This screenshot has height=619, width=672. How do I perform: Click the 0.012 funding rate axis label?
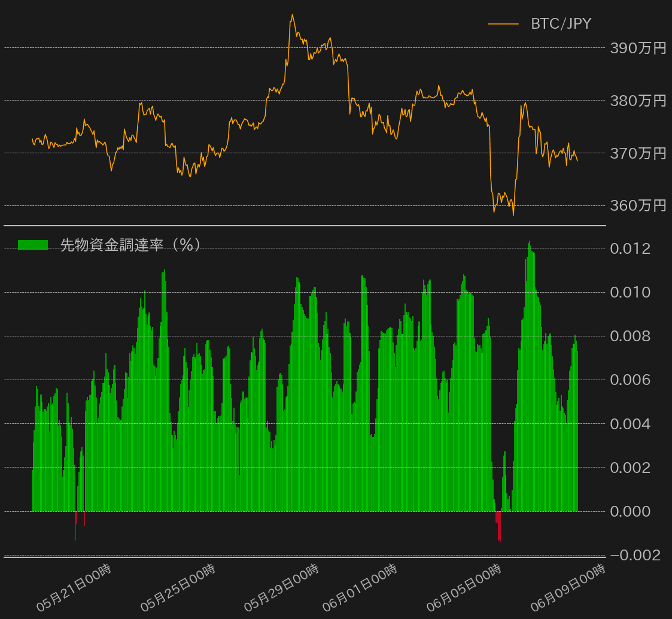click(630, 248)
